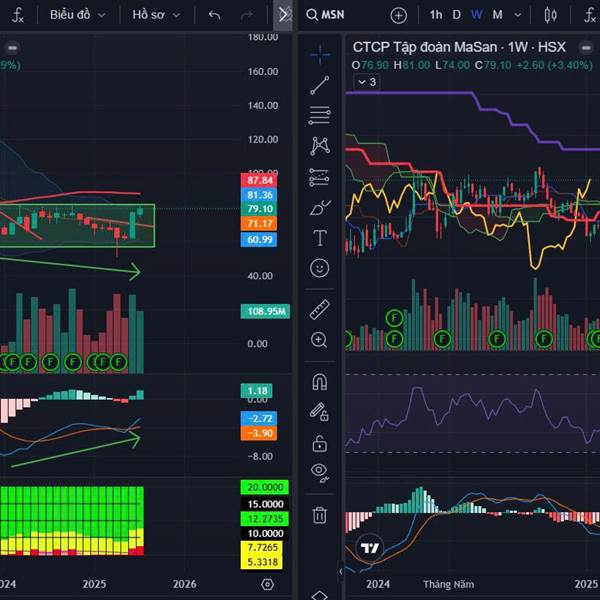Expand the Hồ sơ dropdown
The image size is (600, 600).
pos(156,15)
